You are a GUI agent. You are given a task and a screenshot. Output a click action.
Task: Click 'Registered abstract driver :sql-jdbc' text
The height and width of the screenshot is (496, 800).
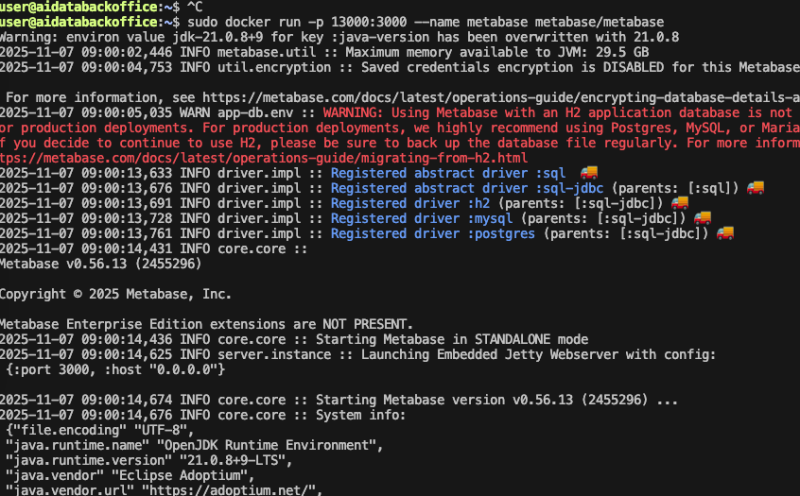click(x=467, y=188)
